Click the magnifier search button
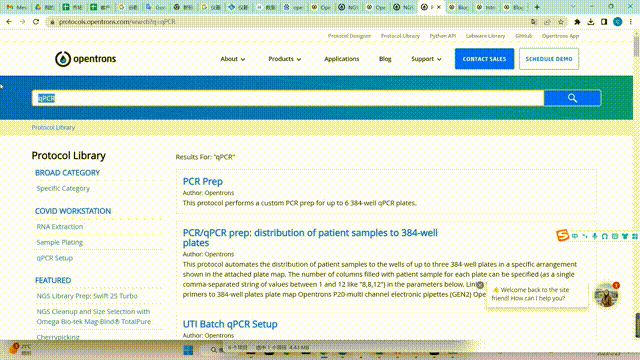The height and width of the screenshot is (360, 640). (x=572, y=98)
